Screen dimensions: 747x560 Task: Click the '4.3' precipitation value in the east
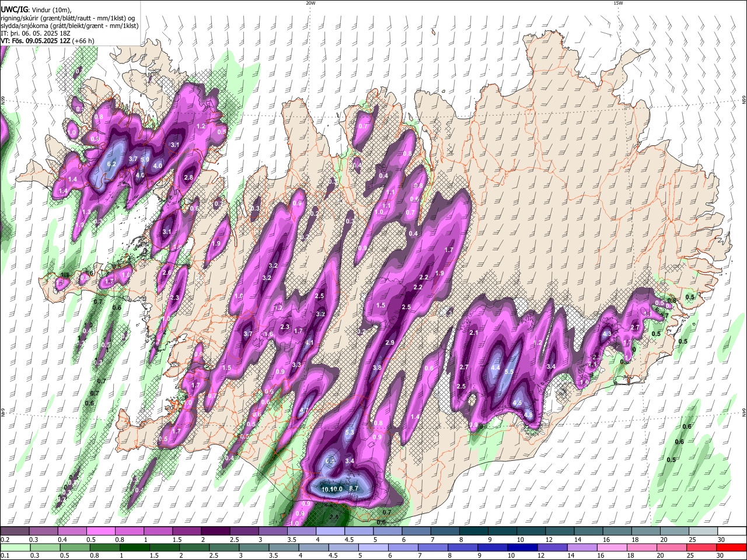pyautogui.click(x=606, y=334)
